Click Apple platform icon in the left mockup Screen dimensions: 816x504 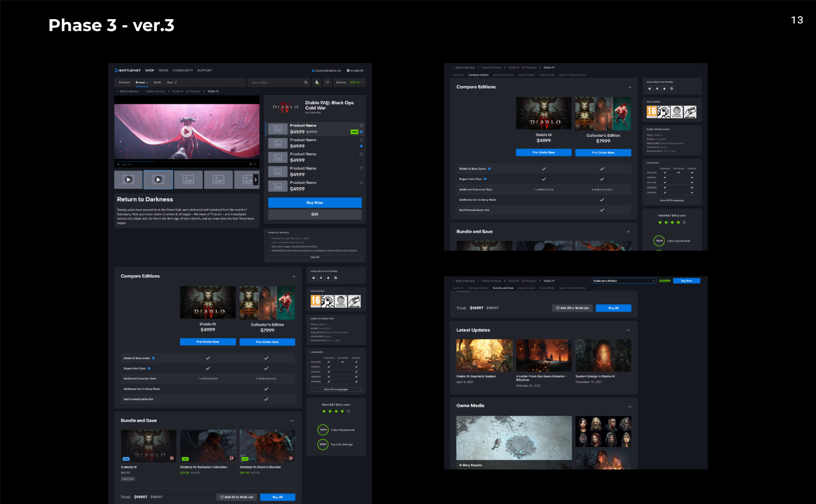(328, 278)
